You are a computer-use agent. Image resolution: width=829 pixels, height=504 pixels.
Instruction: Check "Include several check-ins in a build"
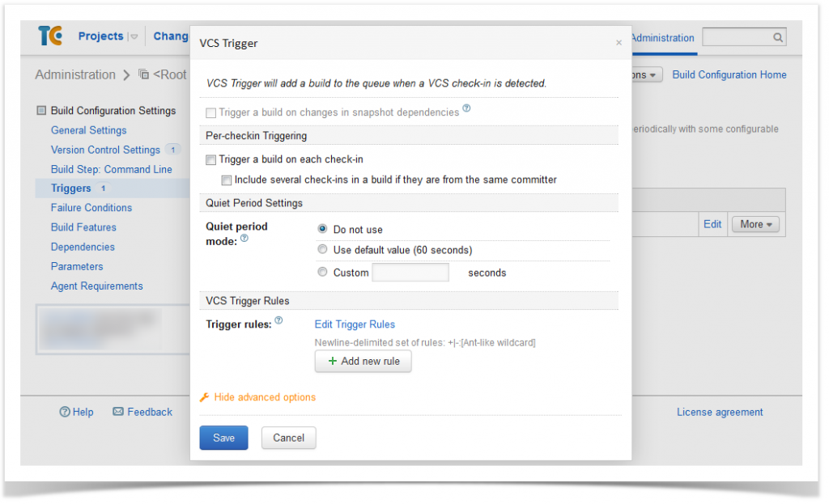pyautogui.click(x=227, y=180)
